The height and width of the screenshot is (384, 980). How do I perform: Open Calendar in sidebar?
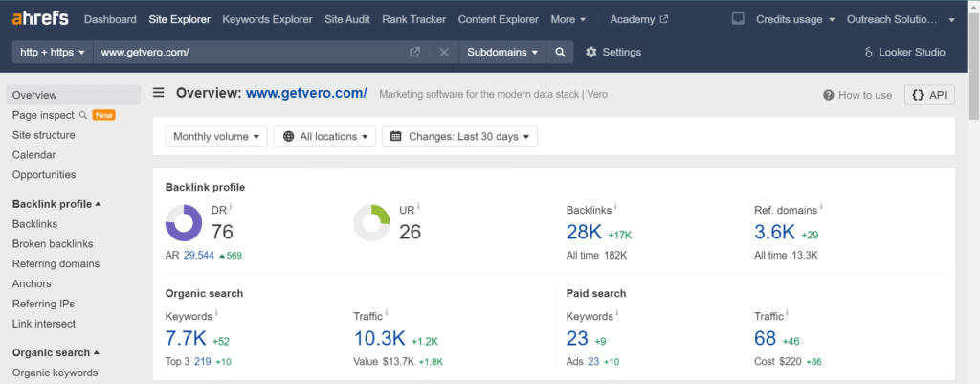pos(33,155)
